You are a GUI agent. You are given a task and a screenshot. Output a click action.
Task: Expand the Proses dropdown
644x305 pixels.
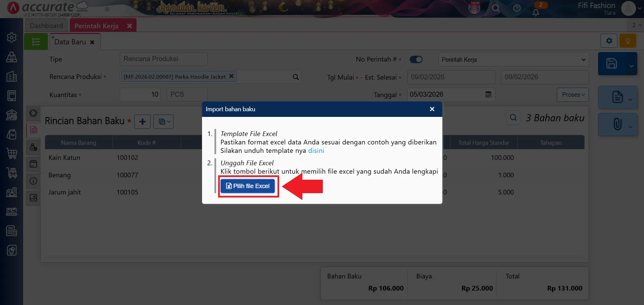click(573, 94)
